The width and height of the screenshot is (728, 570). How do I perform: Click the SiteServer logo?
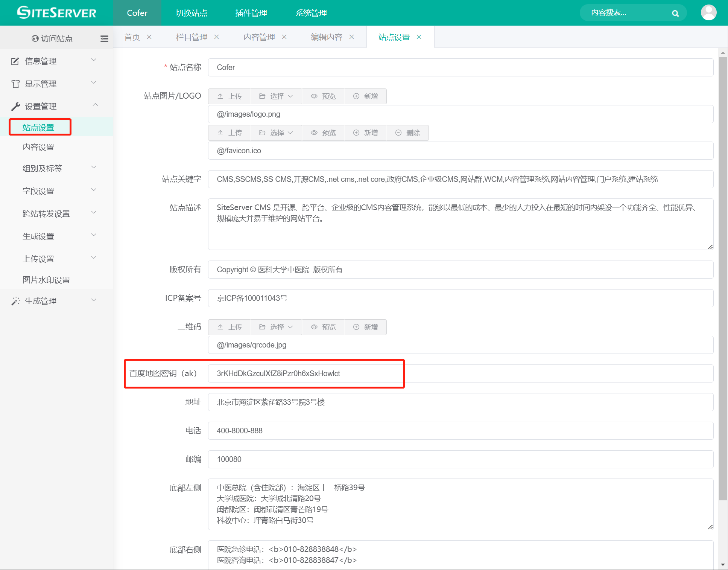click(56, 13)
